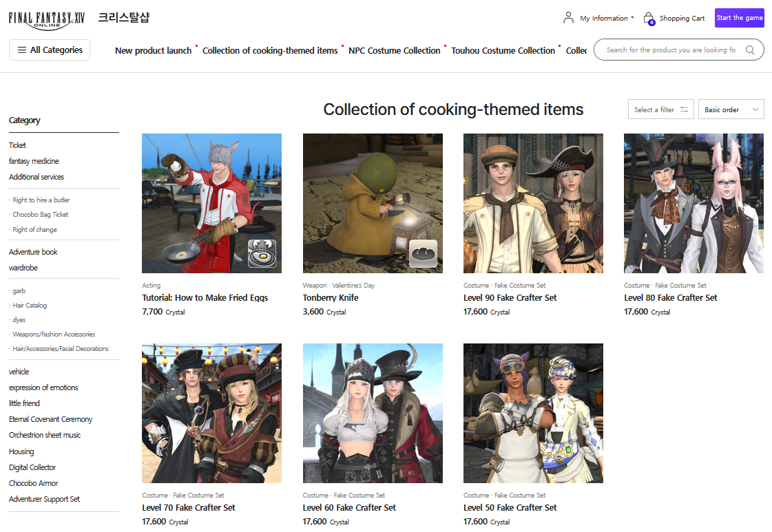This screenshot has width=772, height=532.
Task: Click the fried egg emote icon badge
Action: pyautogui.click(x=262, y=253)
